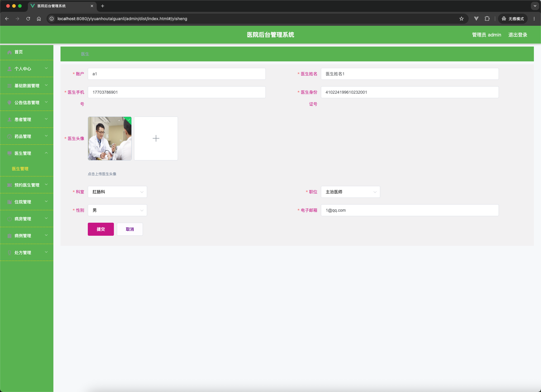Click the uploaded doctor avatar thumbnail

coord(110,138)
